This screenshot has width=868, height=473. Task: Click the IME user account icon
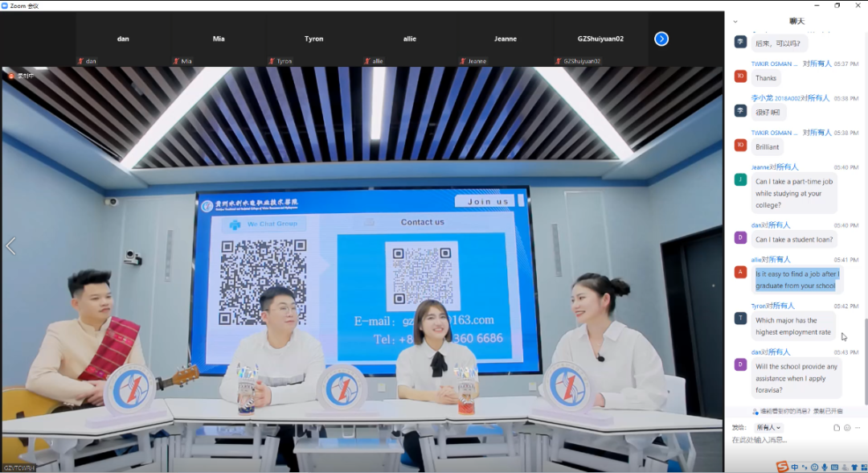pyautogui.click(x=844, y=467)
